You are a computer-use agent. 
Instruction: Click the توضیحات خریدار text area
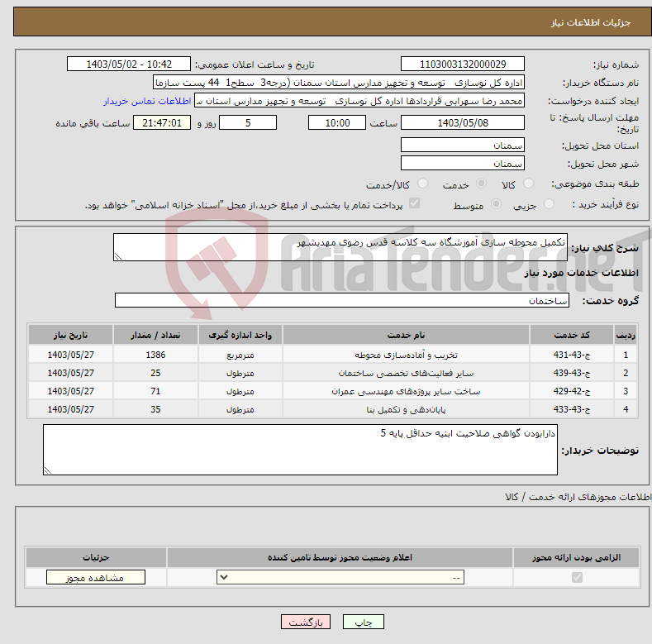[x=300, y=450]
